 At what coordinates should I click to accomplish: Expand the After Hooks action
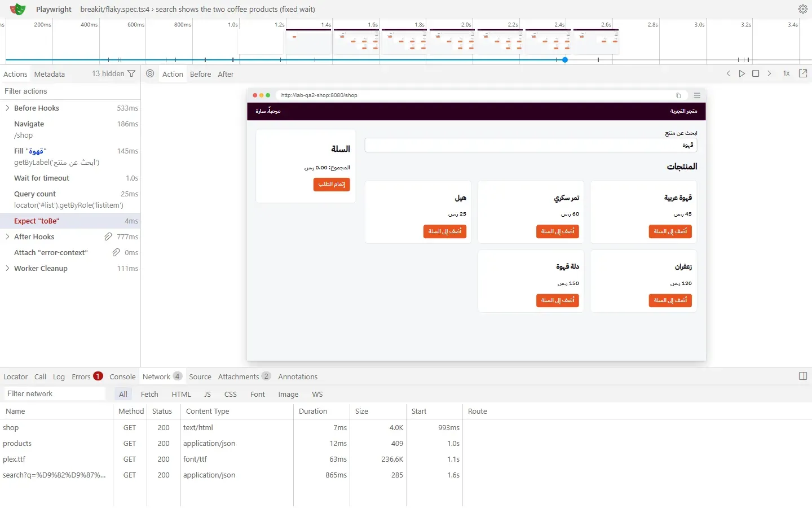coord(7,237)
